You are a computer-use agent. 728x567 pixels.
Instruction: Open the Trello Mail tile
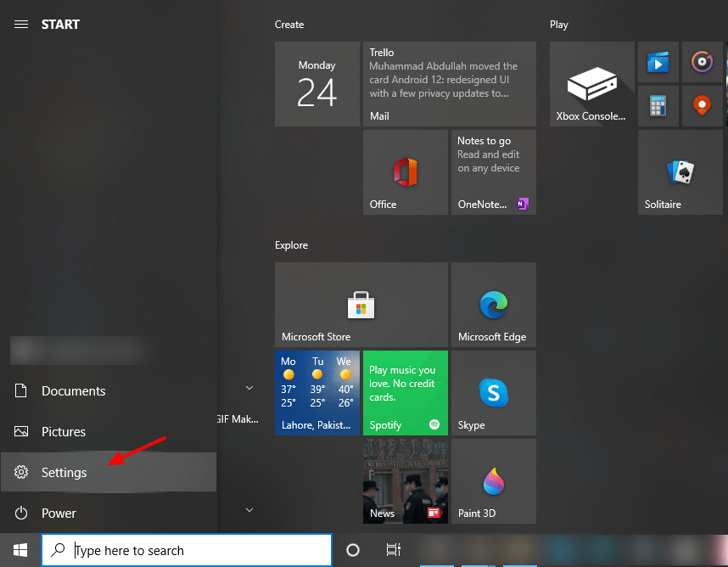(450, 84)
